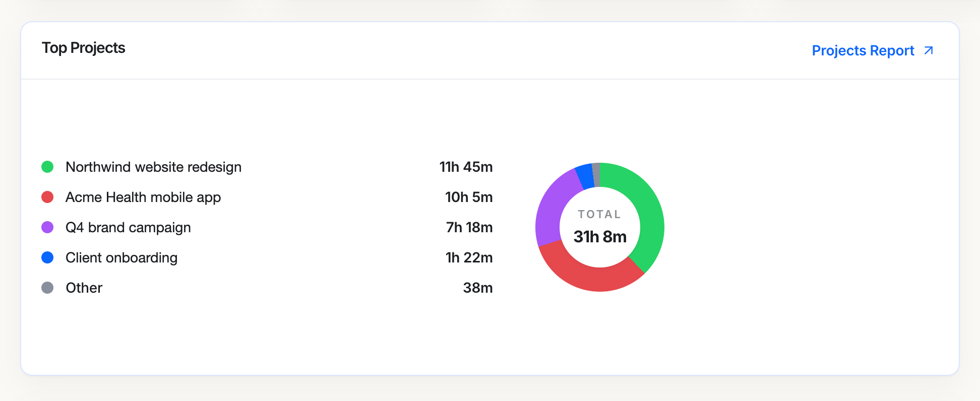The width and height of the screenshot is (980, 401).
Task: Open the Projects Report link
Action: [873, 50]
